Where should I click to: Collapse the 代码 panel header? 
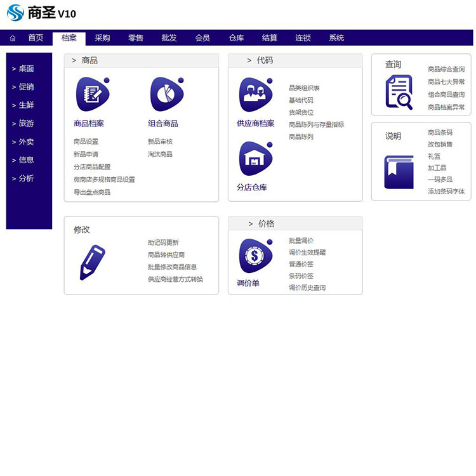click(295, 60)
